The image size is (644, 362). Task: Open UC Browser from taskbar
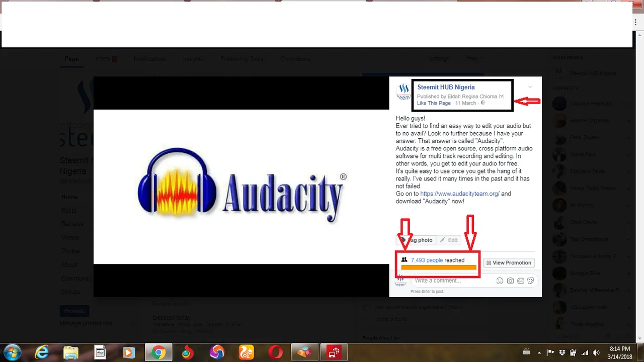point(246,352)
